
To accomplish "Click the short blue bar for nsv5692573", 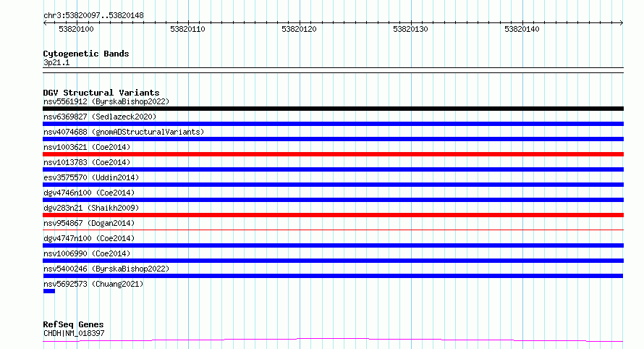I will [x=49, y=291].
